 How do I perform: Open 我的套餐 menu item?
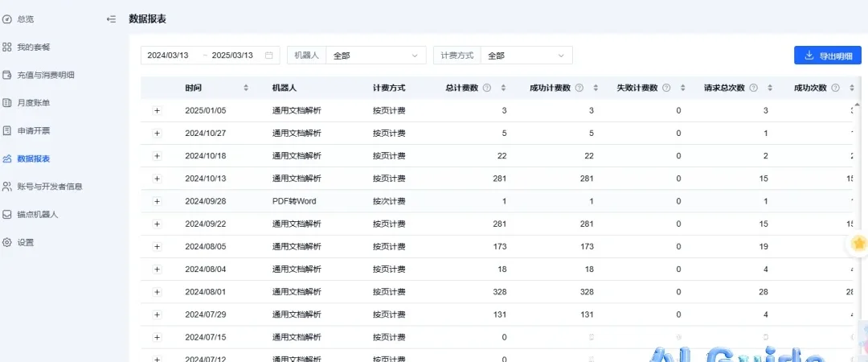click(34, 47)
